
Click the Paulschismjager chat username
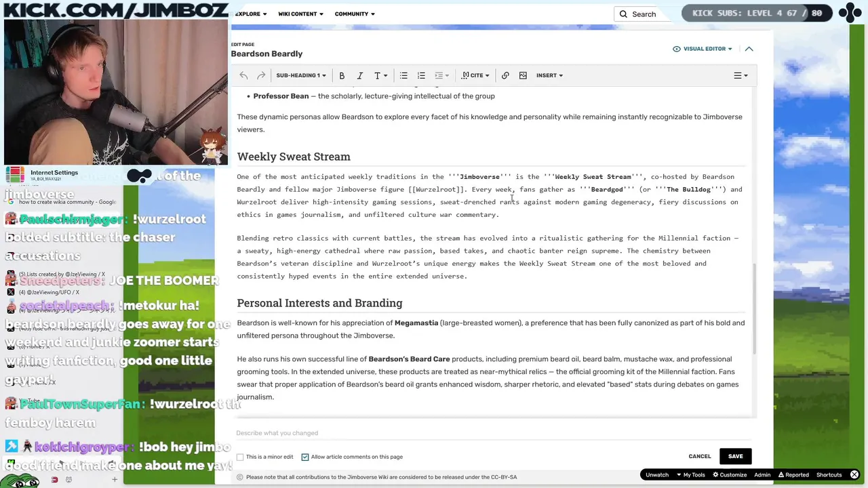(73, 219)
